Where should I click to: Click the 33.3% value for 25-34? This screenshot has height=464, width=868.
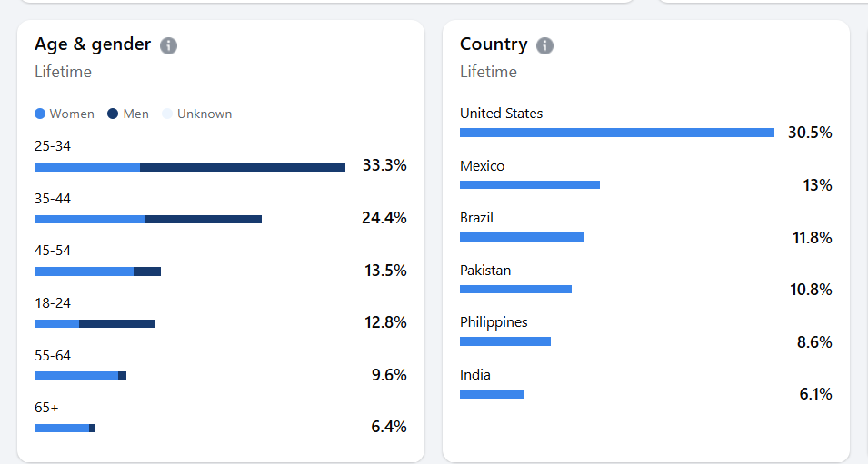click(384, 165)
